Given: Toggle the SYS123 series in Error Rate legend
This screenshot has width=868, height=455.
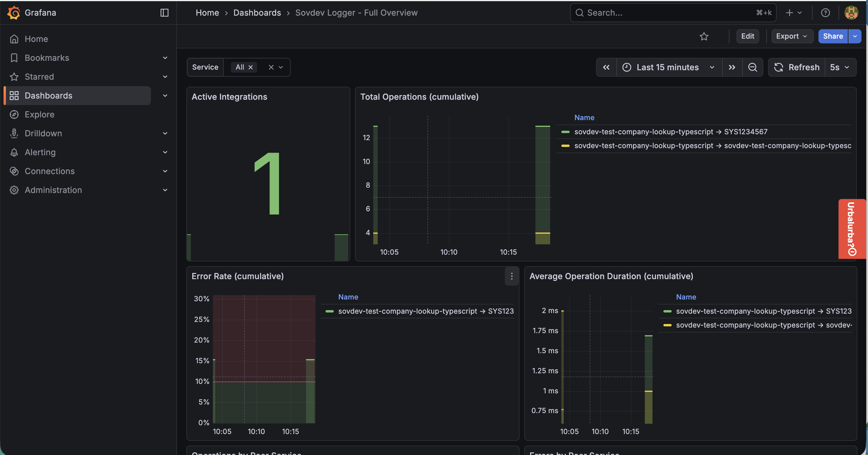Looking at the screenshot, I should tap(426, 311).
